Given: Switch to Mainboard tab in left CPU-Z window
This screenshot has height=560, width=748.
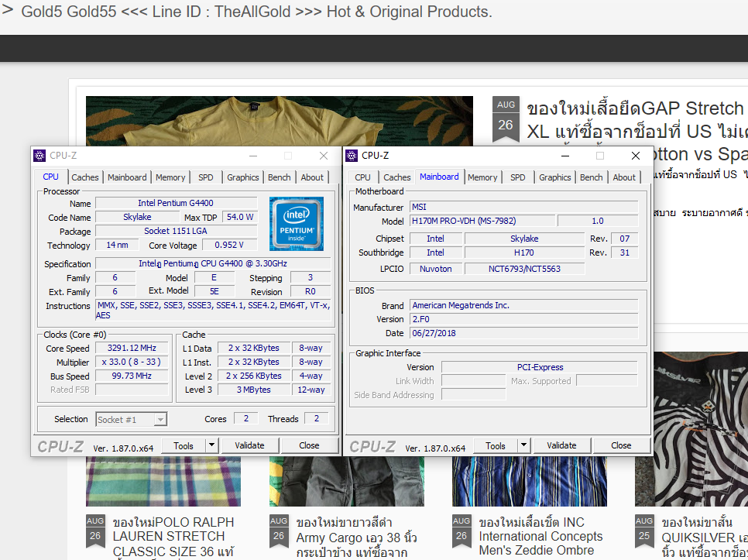Looking at the screenshot, I should click(x=127, y=177).
